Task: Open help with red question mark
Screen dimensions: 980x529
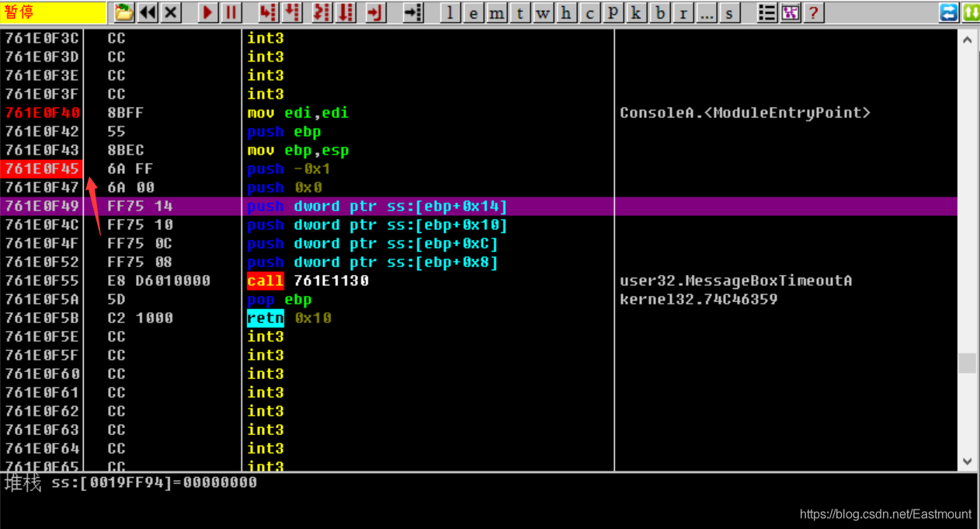Action: point(813,13)
